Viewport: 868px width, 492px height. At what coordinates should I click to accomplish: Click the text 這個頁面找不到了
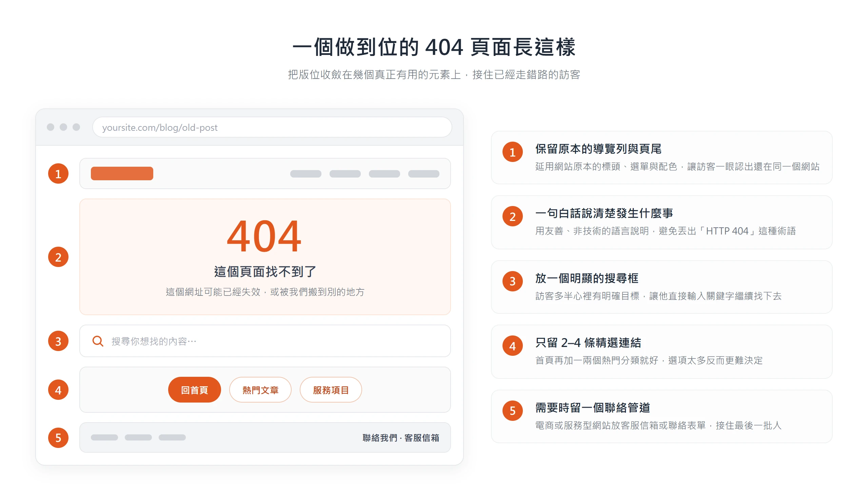pyautogui.click(x=265, y=271)
